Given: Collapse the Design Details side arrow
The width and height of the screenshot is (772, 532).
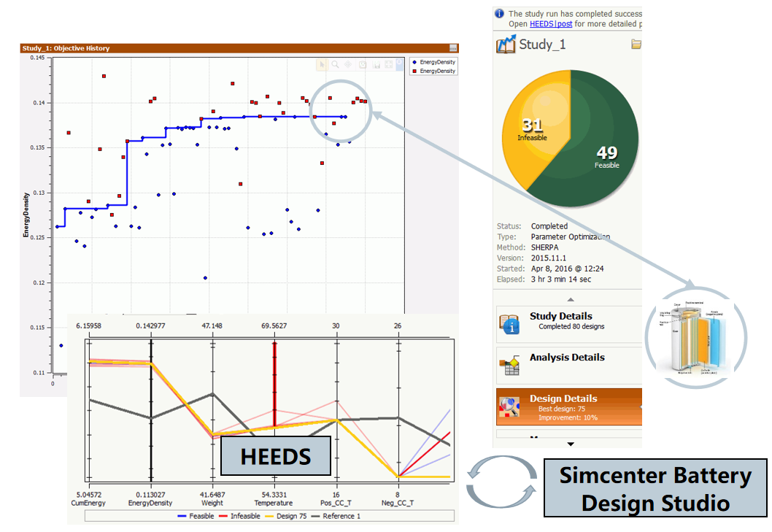Looking at the screenshot, I should 640,407.
